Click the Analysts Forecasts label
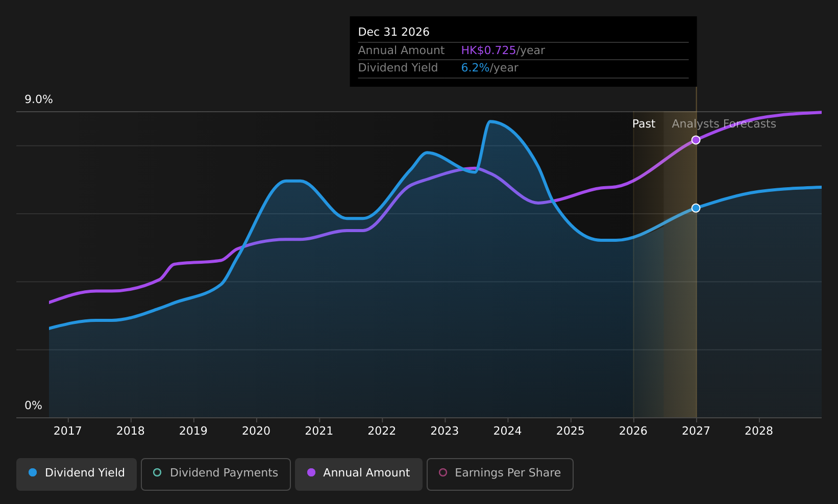This screenshot has height=504, width=838. click(x=724, y=124)
